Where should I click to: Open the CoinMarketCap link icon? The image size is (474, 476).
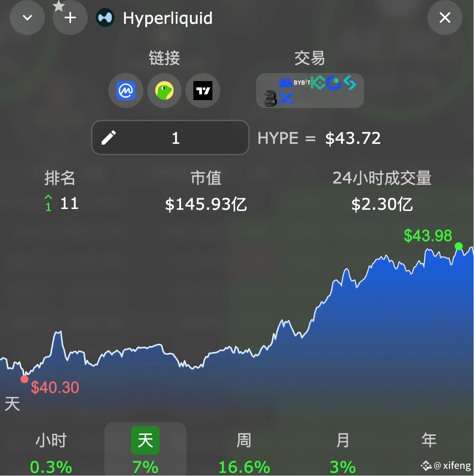click(x=126, y=91)
